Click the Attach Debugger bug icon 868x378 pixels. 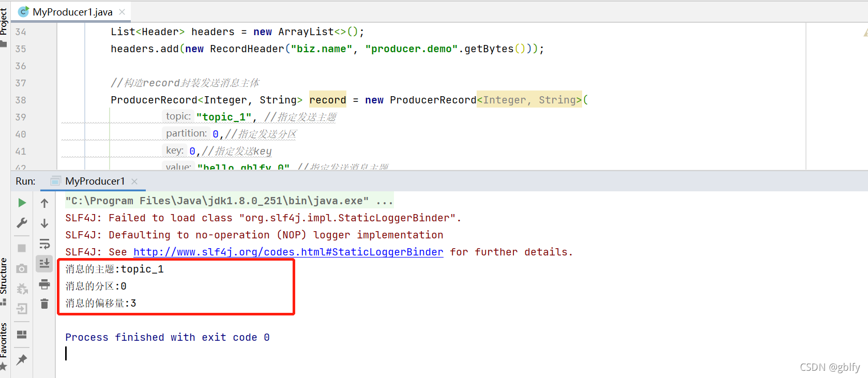pos(22,289)
